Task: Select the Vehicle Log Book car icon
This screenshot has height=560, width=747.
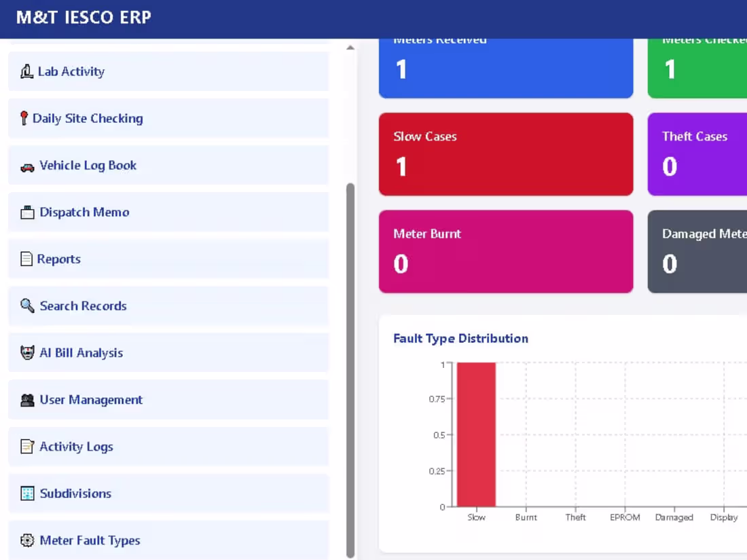Action: [x=26, y=165]
